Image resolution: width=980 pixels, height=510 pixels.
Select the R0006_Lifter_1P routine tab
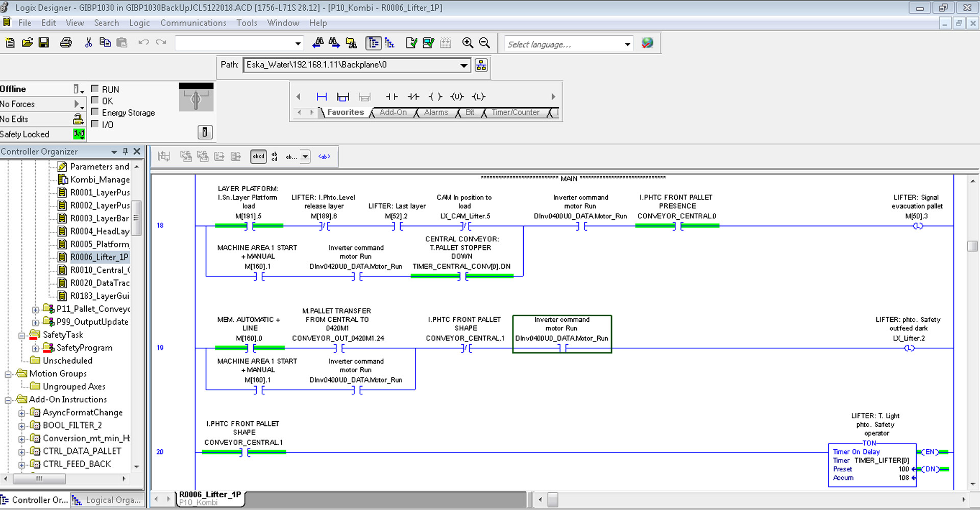coord(210,498)
